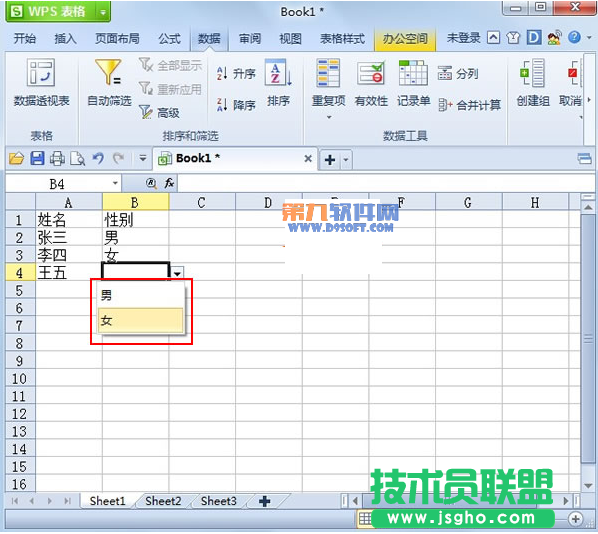The image size is (598, 534).
Task: Undo the last action
Action: 98,158
